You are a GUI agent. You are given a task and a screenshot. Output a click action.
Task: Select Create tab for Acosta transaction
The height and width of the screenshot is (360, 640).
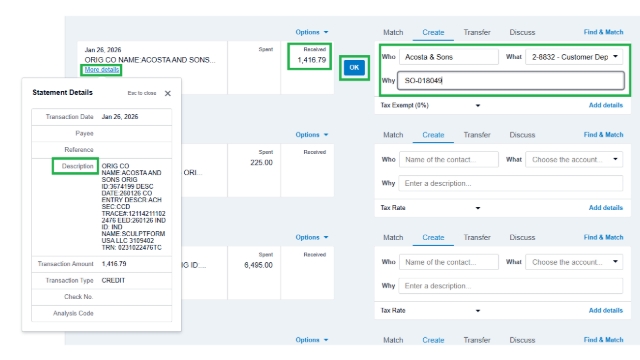pyautogui.click(x=433, y=32)
